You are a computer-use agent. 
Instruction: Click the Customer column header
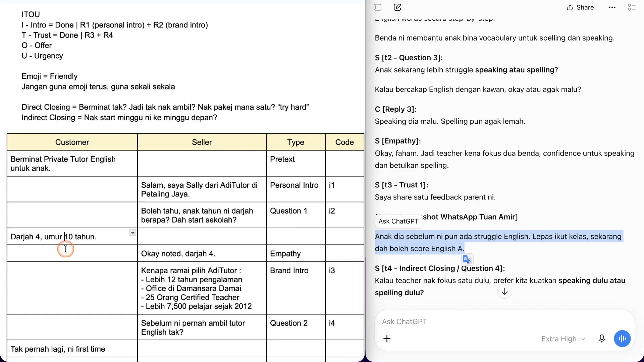click(x=72, y=142)
